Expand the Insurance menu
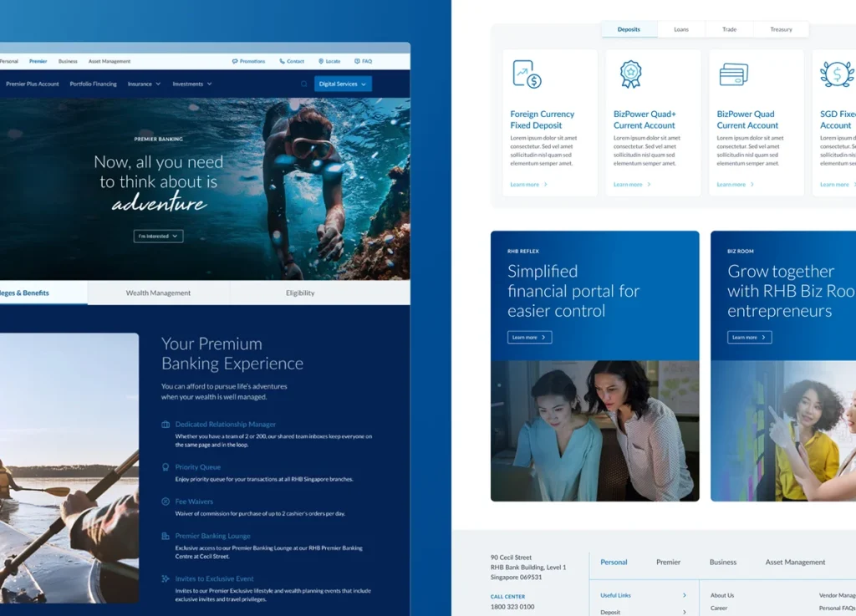Viewport: 856px width, 616px height. 144,84
